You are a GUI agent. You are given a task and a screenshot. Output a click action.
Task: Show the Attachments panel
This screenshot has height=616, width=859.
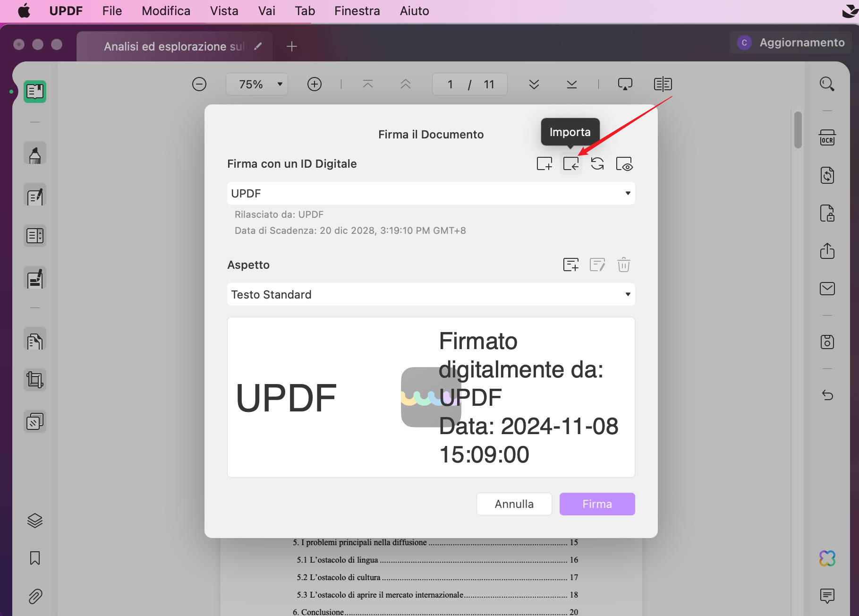point(35,596)
